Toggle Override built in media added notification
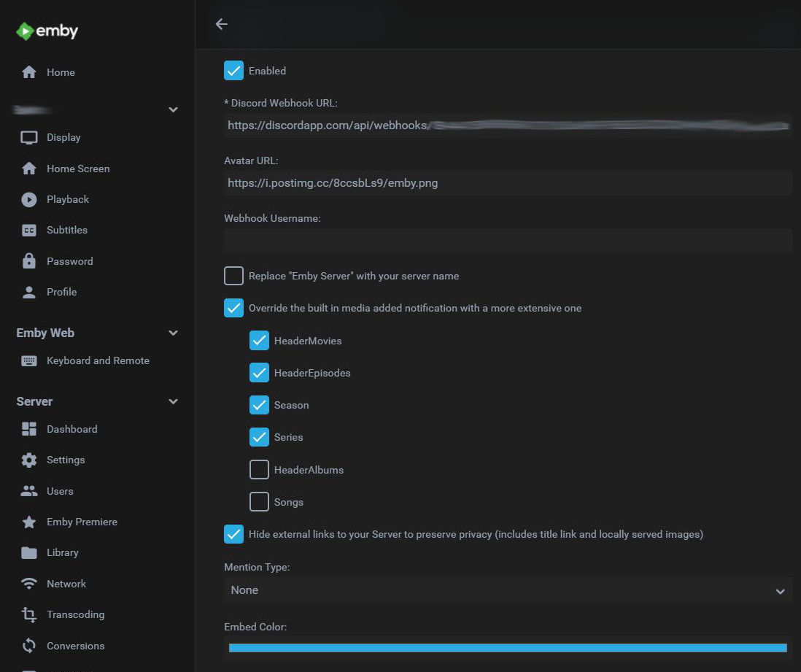The image size is (801, 672). pos(233,308)
